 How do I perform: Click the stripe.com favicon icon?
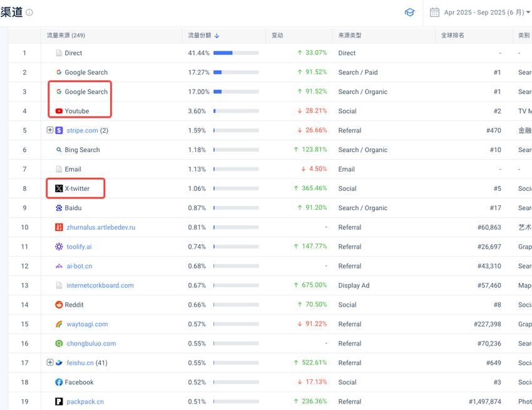click(59, 130)
